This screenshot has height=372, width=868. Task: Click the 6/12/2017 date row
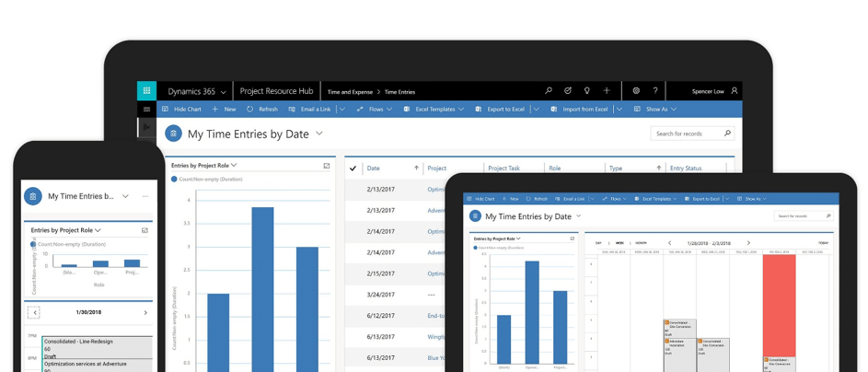click(381, 316)
